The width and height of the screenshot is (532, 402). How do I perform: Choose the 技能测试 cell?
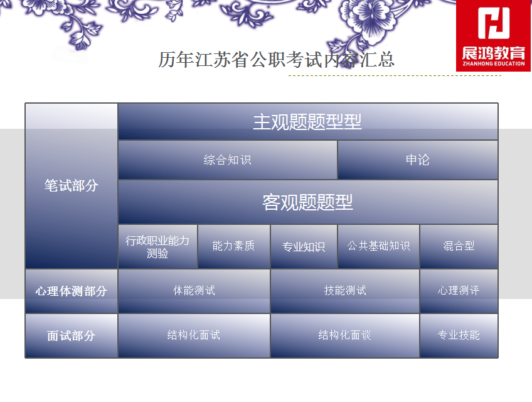click(344, 291)
